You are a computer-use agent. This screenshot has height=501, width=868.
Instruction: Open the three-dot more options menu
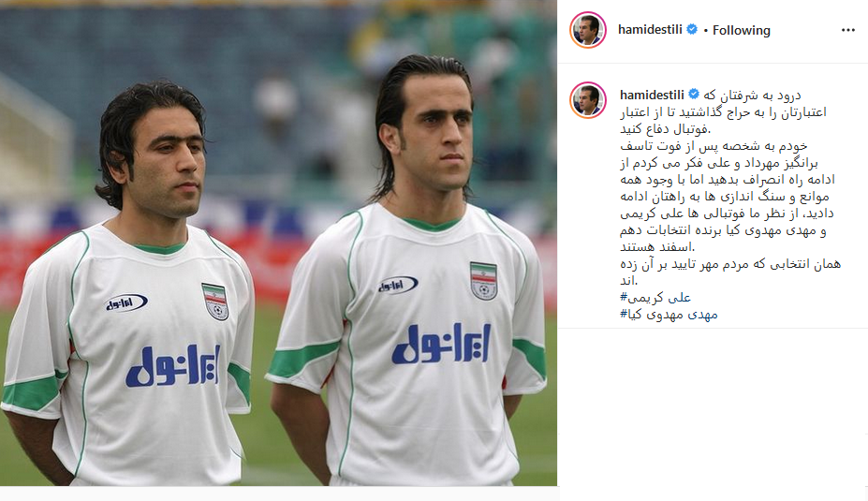pos(848,30)
